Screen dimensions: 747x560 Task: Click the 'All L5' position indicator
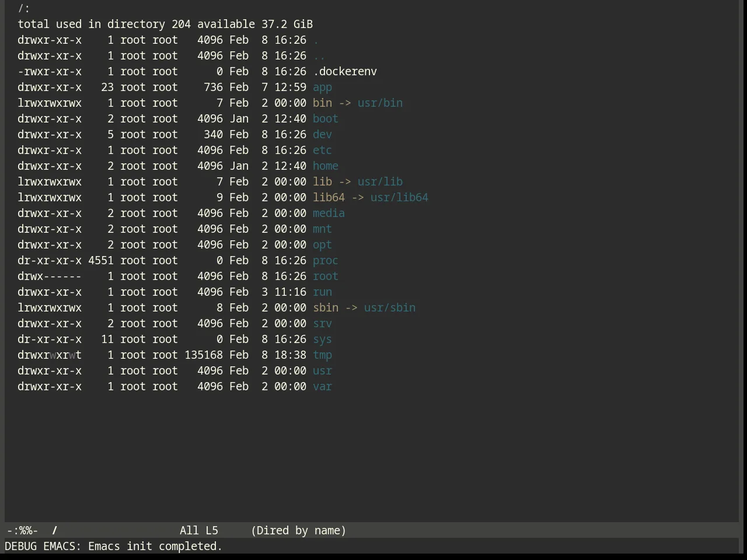(199, 531)
